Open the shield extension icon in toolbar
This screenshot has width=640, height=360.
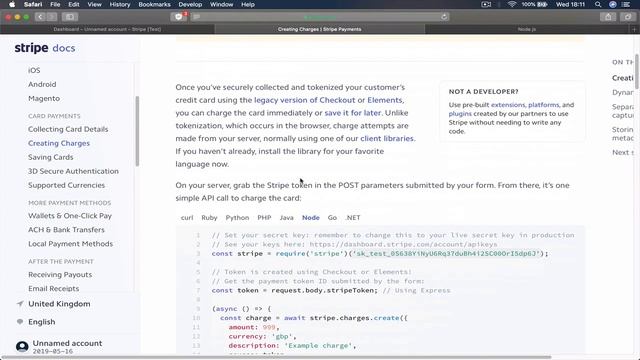pos(179,17)
